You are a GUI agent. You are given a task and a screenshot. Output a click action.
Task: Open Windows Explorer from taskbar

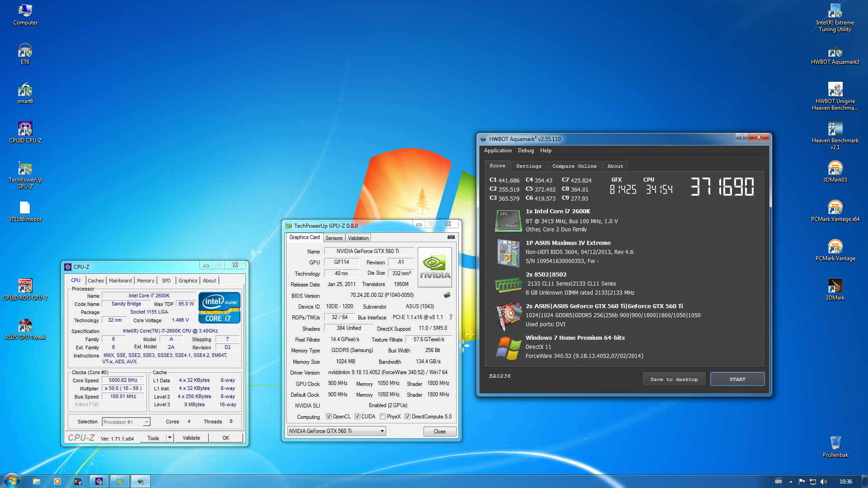37,481
